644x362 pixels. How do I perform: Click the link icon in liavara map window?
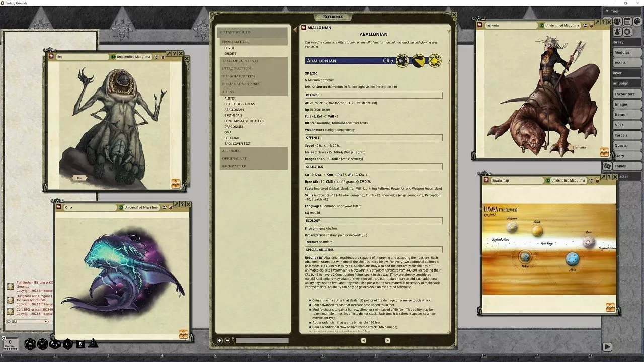[x=486, y=180]
